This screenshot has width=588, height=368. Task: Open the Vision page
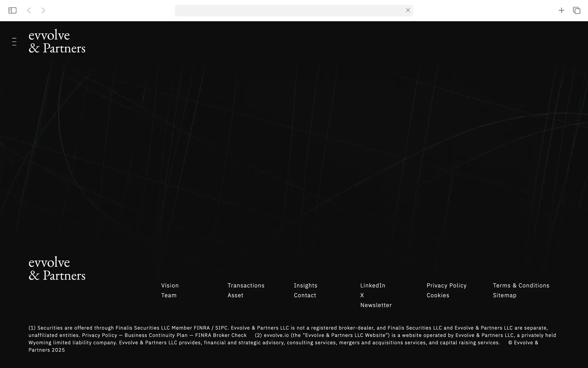[170, 285]
